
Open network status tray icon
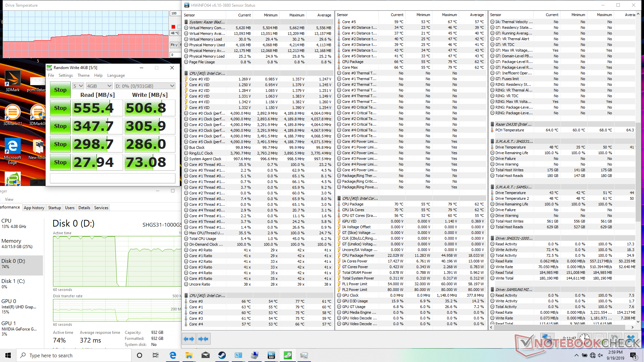coord(593,355)
